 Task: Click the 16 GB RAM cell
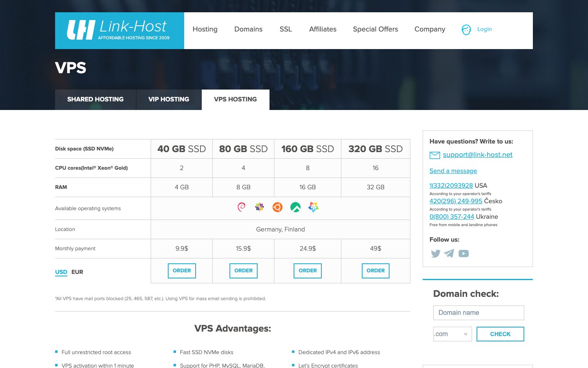coord(307,187)
